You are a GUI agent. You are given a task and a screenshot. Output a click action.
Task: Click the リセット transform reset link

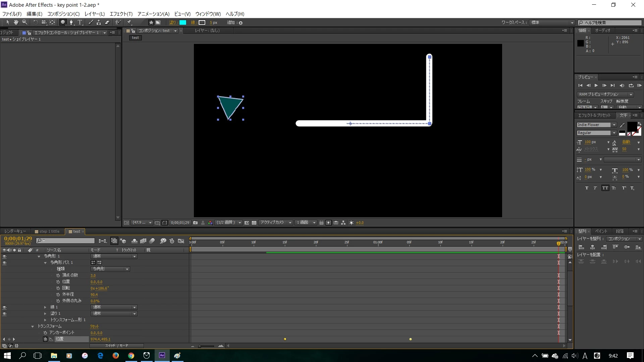pos(94,326)
